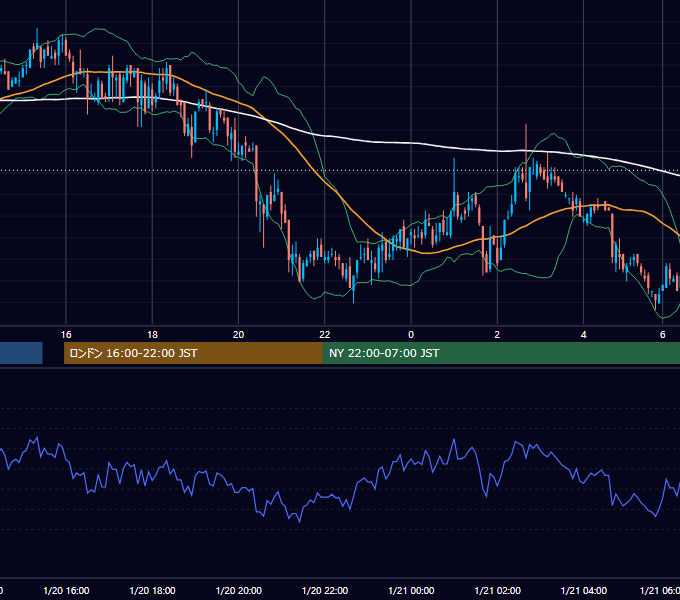
Task: Click the ロンドン 16:00-22:00 JST session bar
Action: tap(193, 353)
